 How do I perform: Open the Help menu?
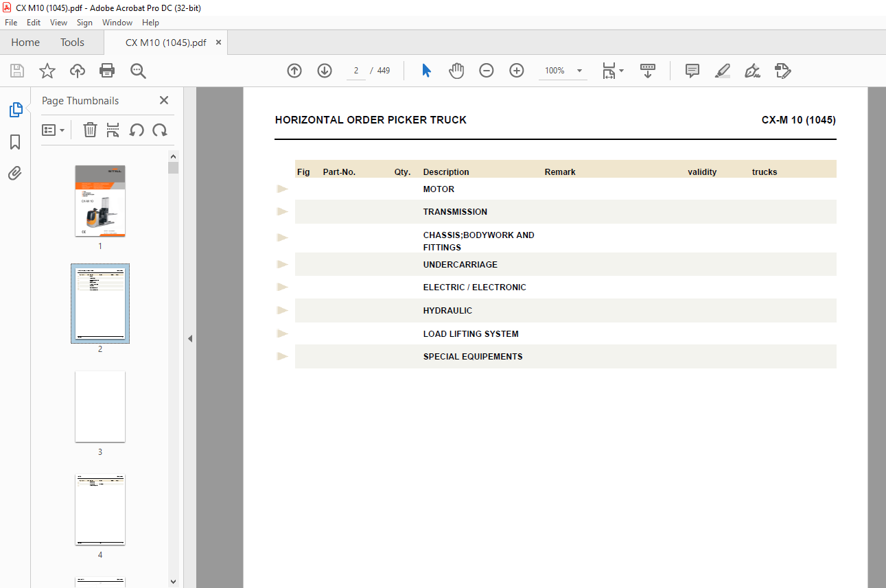click(150, 23)
